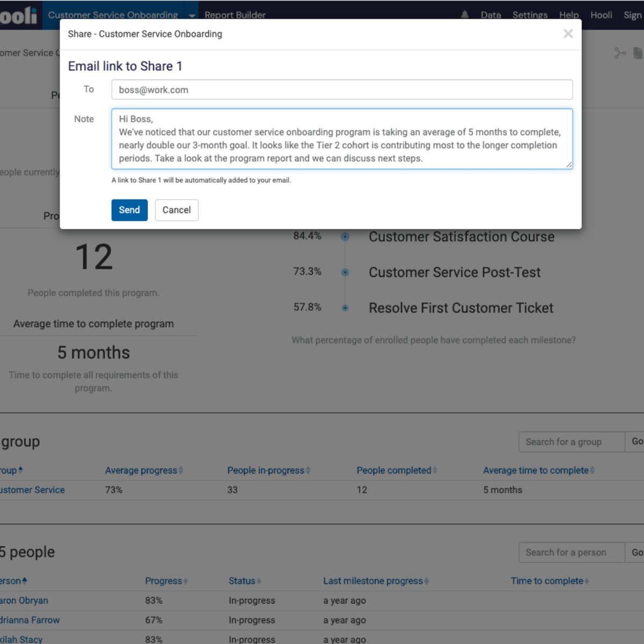
Task: Click the export to CSV file icon
Action: click(639, 53)
